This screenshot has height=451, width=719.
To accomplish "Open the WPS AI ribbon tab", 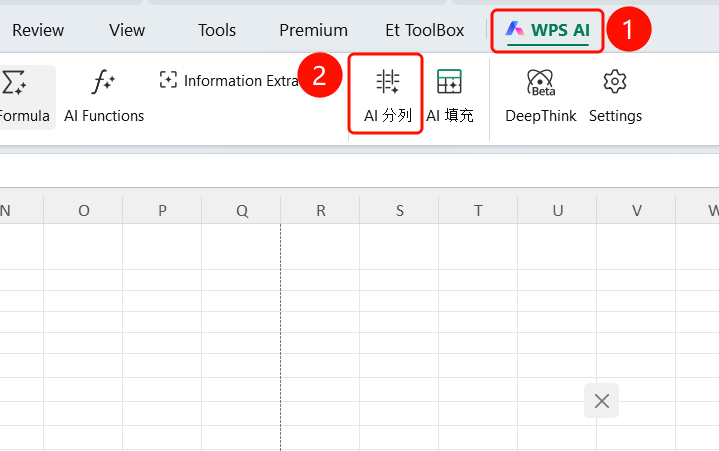I will (547, 30).
